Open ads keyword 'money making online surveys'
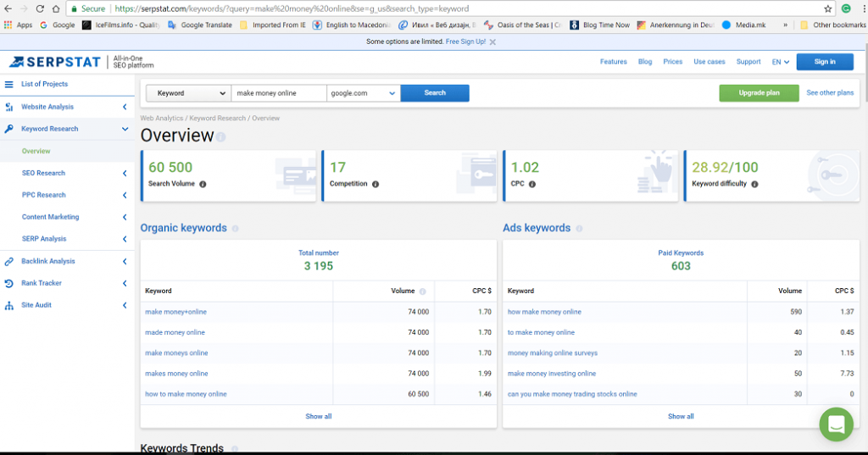This screenshot has width=868, height=455. pos(553,353)
